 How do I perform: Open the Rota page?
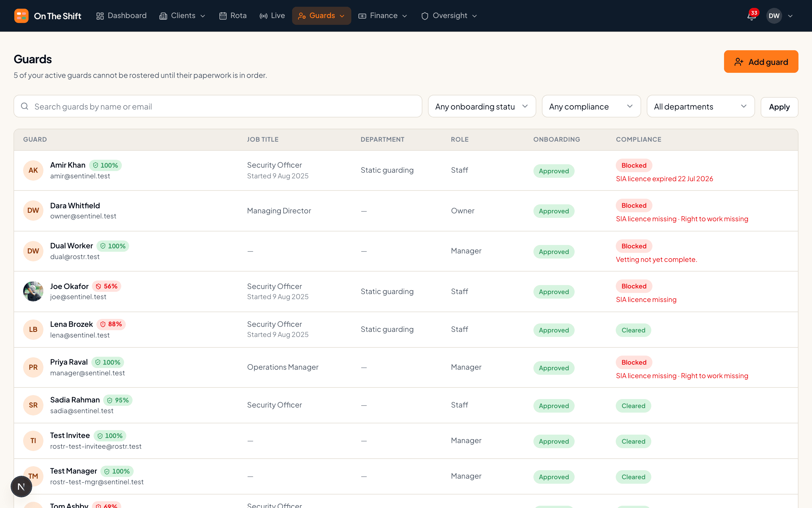tap(233, 16)
